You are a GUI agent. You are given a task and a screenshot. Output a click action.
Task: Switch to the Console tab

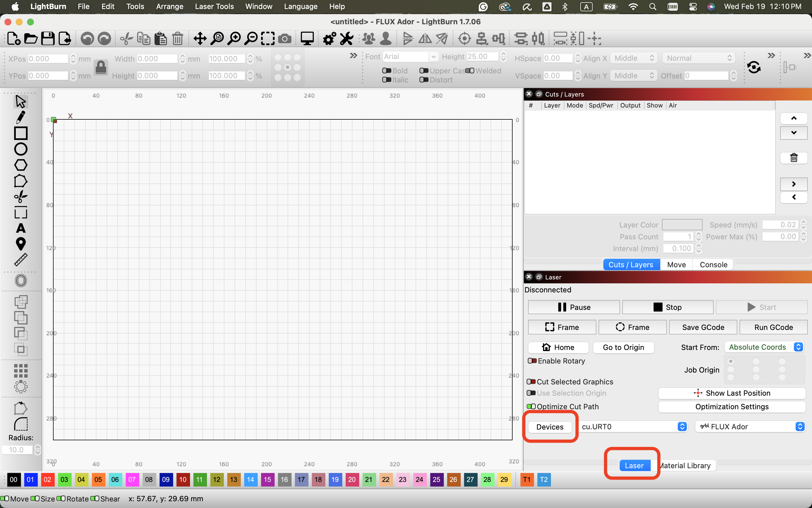click(x=713, y=264)
